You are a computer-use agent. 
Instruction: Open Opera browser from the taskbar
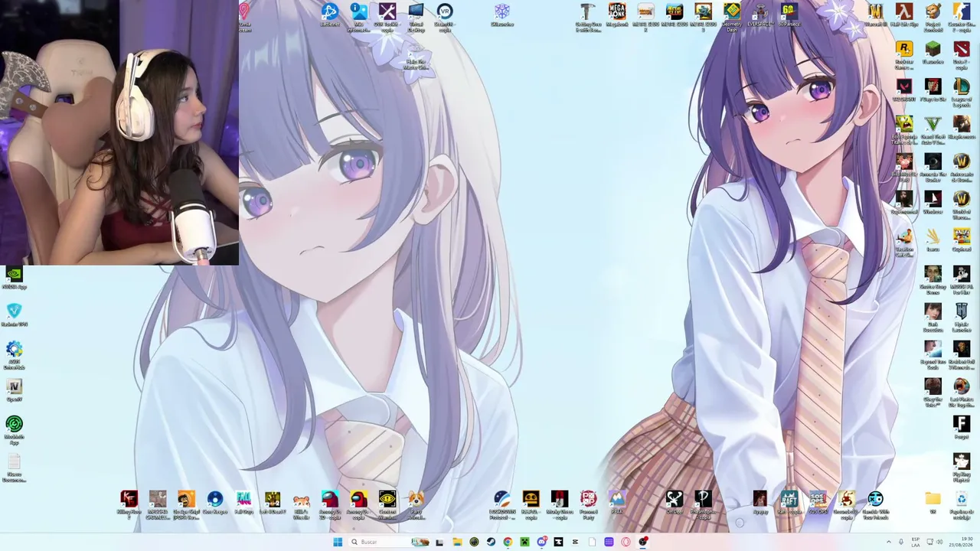626,542
